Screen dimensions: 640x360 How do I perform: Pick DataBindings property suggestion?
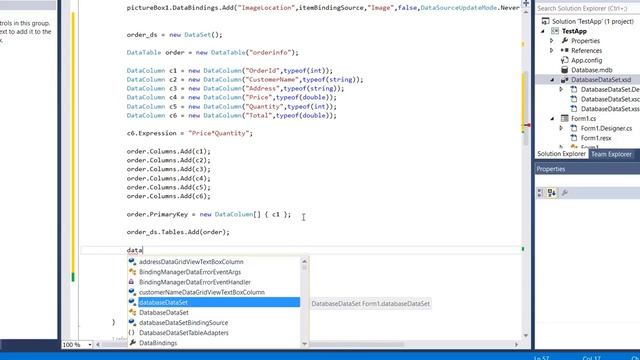click(158, 343)
